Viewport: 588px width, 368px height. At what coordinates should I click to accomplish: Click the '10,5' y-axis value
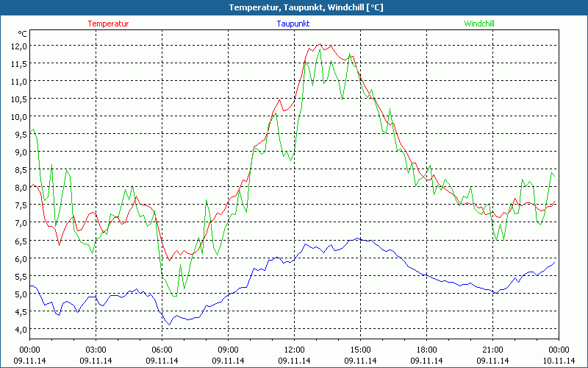pyautogui.click(x=20, y=99)
